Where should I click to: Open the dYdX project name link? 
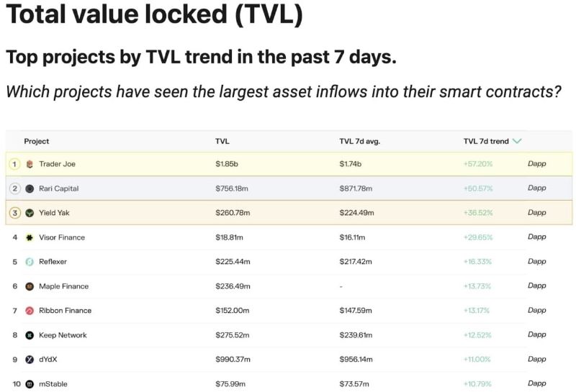point(48,360)
